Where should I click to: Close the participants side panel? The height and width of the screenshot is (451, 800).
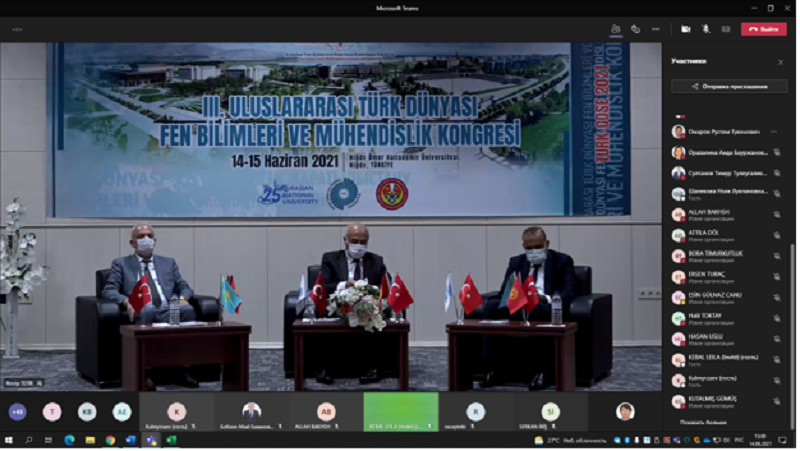tap(781, 62)
